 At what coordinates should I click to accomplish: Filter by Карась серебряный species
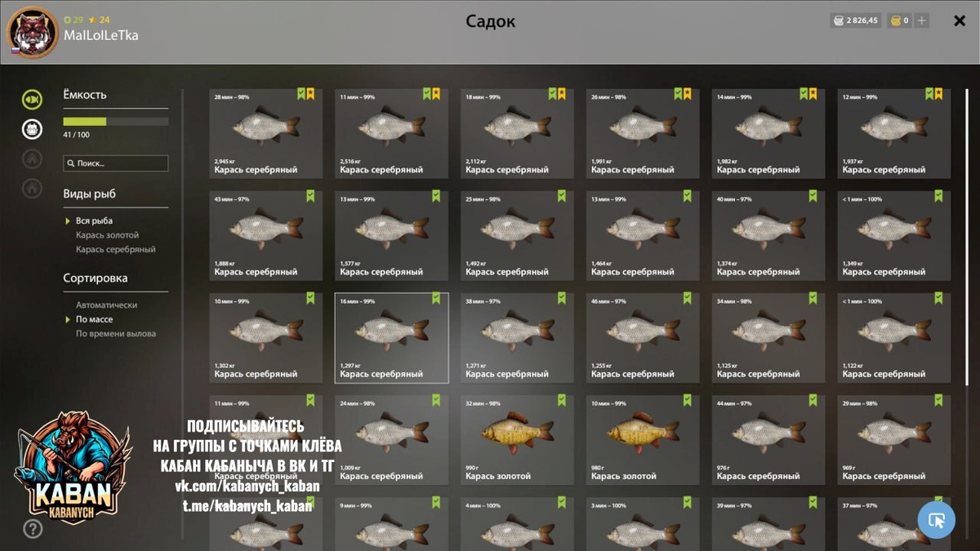(x=115, y=250)
